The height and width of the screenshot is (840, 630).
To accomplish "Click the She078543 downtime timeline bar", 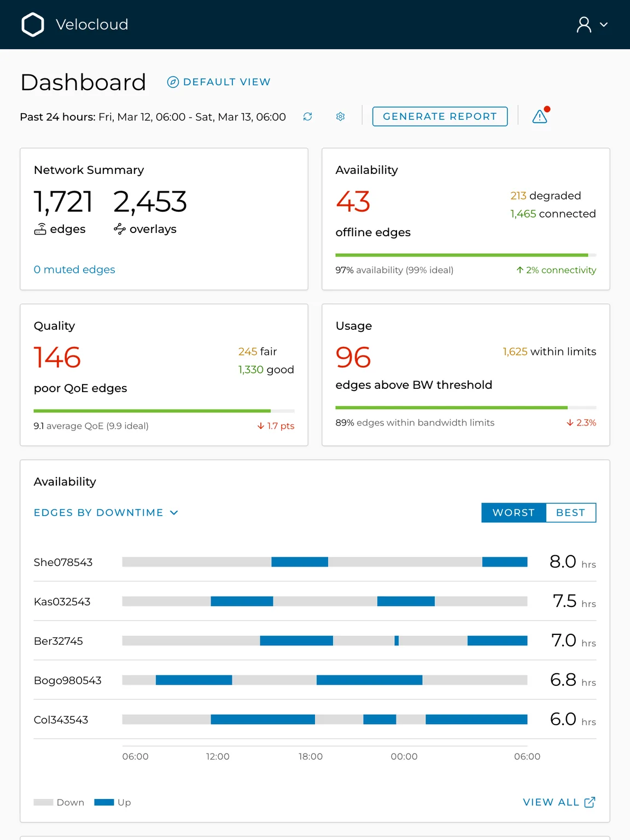I will (325, 562).
